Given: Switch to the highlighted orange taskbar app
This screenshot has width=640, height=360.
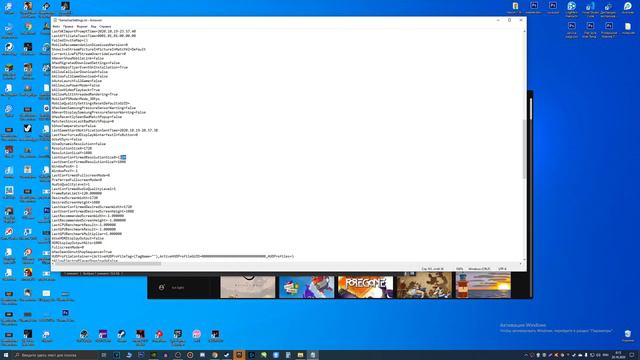Looking at the screenshot, I should [239, 355].
